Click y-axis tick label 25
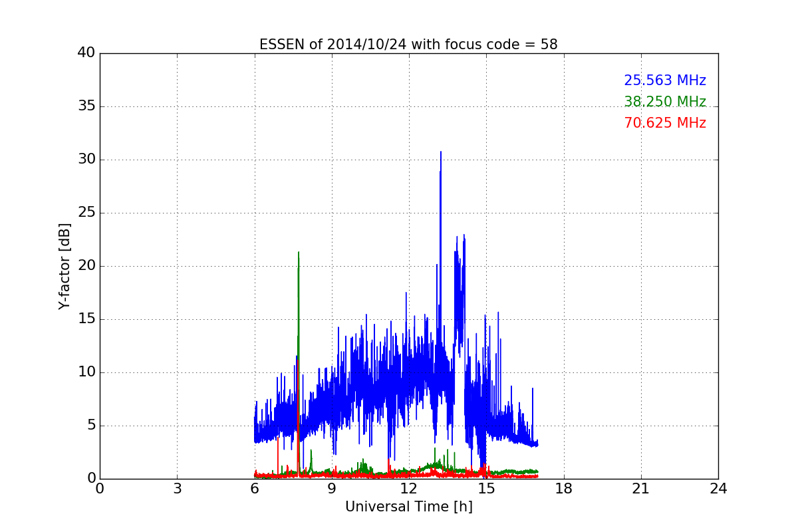 coord(86,213)
